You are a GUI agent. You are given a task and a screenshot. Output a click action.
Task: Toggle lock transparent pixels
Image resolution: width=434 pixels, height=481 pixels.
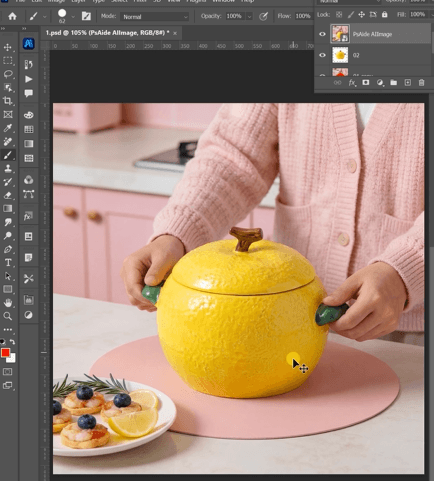339,15
